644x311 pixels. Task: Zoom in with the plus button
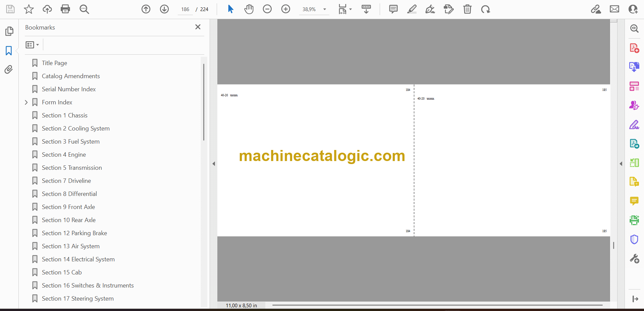[x=285, y=9]
